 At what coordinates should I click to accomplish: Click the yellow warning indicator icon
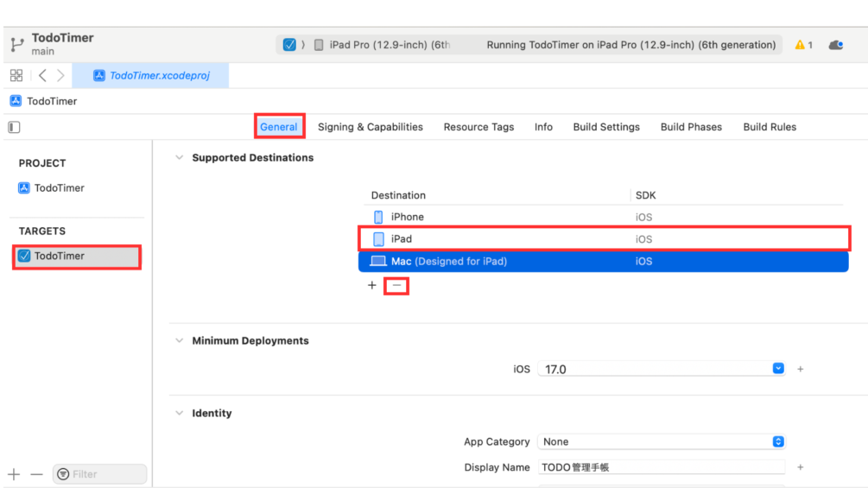800,45
